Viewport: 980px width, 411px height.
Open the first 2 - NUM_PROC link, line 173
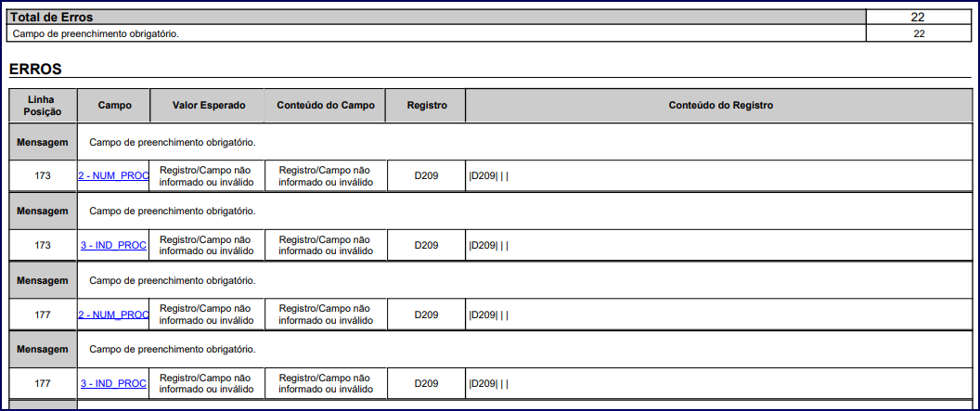(x=113, y=176)
